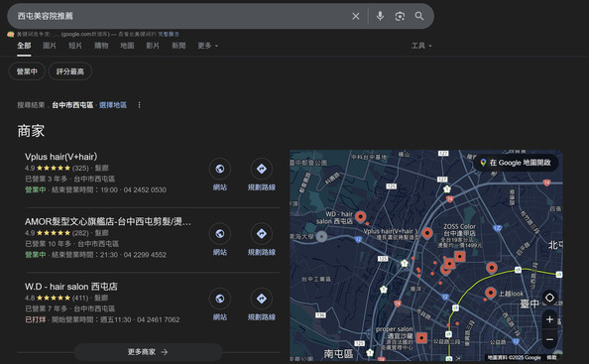Image resolution: width=589 pixels, height=364 pixels.
Task: Open the AMOR髮型文心旗艦店 listing
Action: tap(108, 221)
